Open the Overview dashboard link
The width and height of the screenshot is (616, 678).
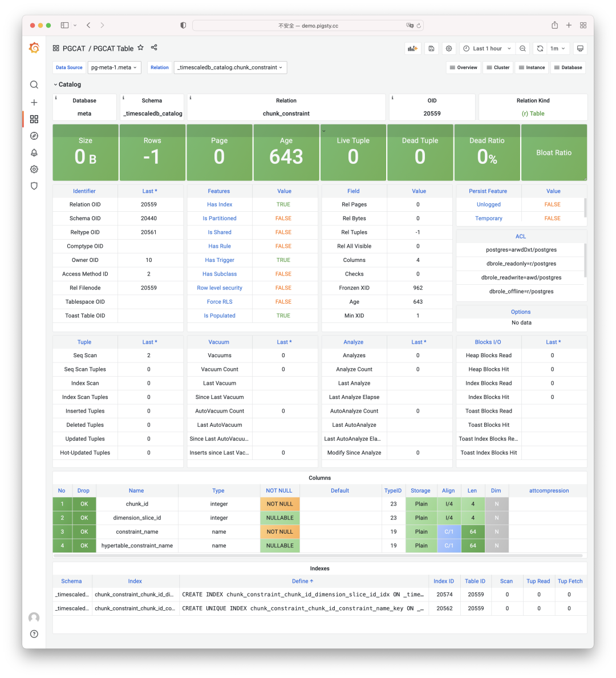(x=463, y=67)
